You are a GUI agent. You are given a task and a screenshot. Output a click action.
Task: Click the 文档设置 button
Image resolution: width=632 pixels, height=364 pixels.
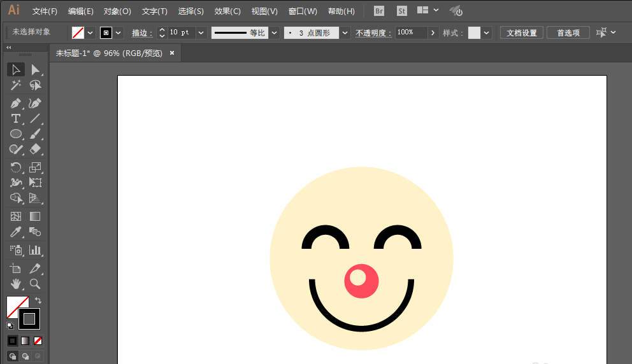522,32
